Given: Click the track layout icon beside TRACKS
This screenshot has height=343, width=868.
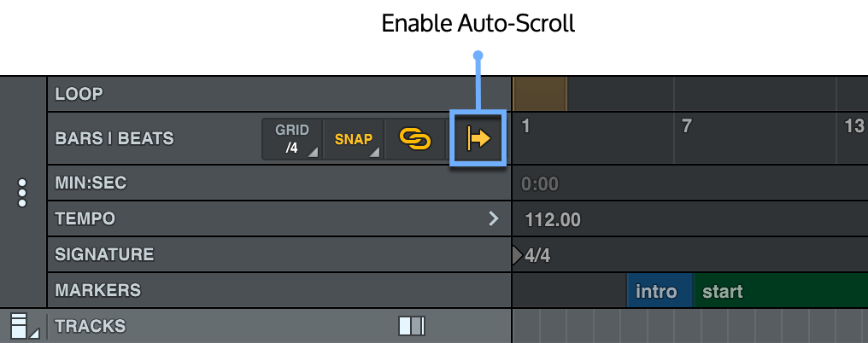Looking at the screenshot, I should click(21, 326).
